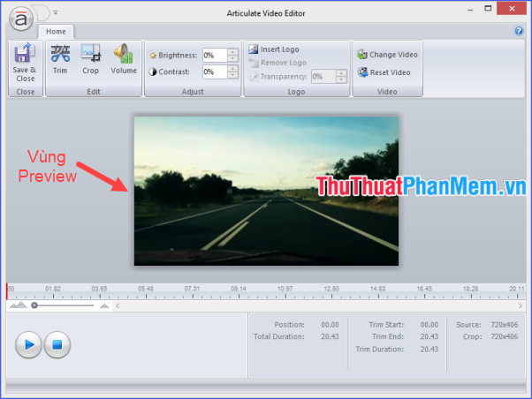This screenshot has width=532, height=399.
Task: Minimize the Articulate Video Editor window
Action: pos(470,10)
